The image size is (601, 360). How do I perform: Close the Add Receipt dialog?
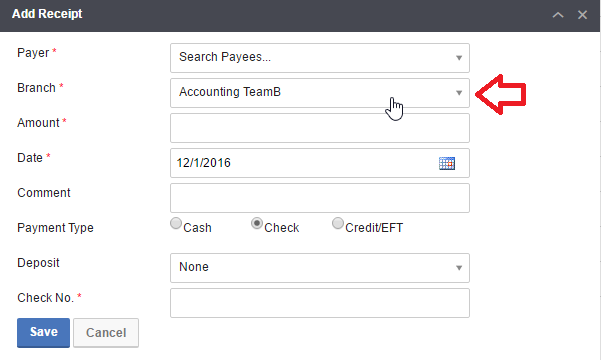coord(582,15)
